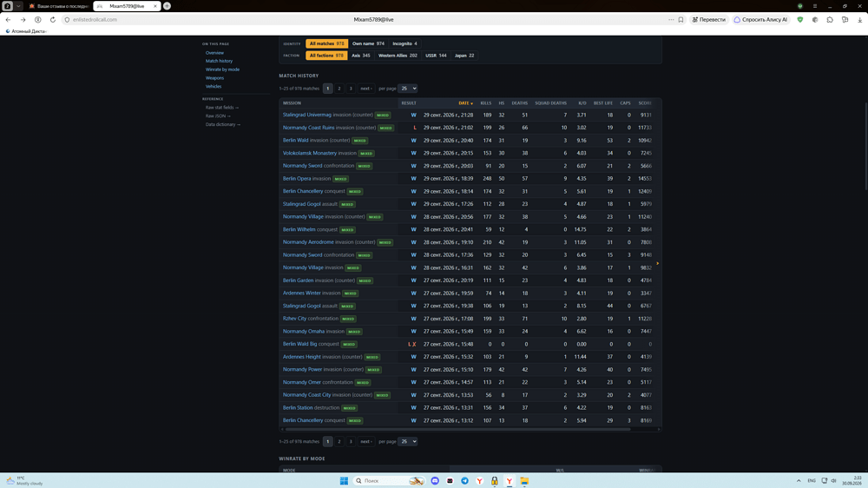The image size is (868, 488).
Task: Filter matches by Japan faction
Action: click(464, 56)
